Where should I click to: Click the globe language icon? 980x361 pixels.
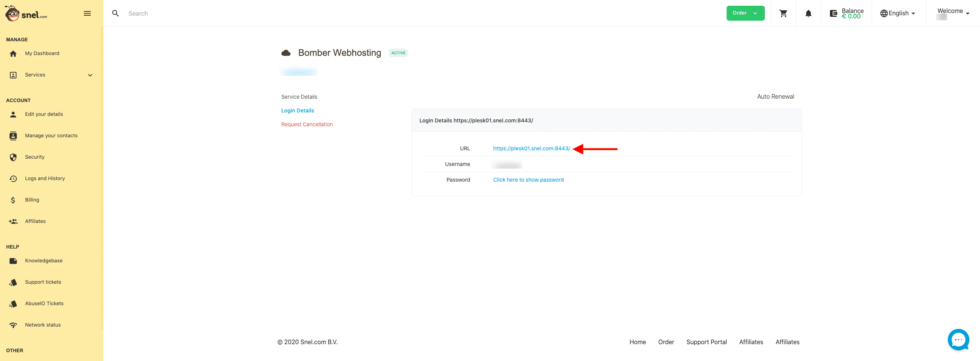(884, 13)
